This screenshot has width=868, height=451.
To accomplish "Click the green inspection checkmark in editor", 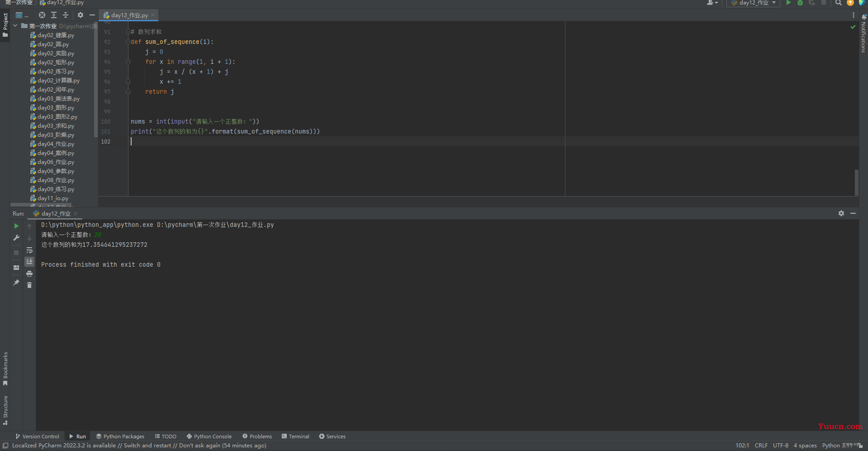I will coord(853,27).
